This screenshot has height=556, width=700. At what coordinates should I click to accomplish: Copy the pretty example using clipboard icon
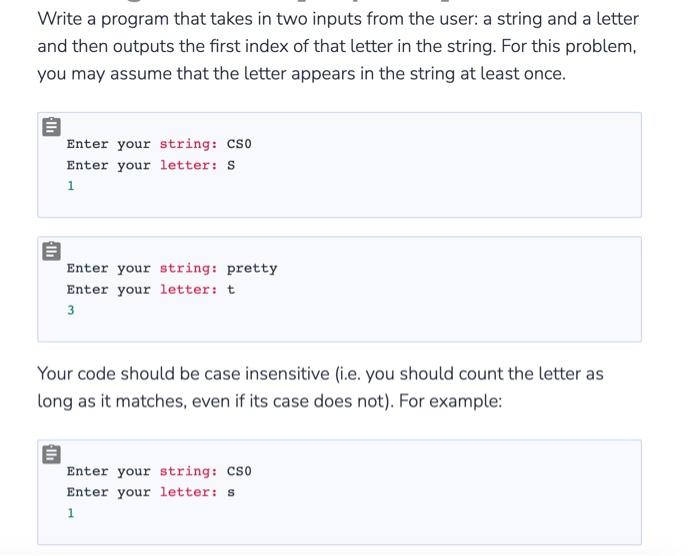point(51,251)
